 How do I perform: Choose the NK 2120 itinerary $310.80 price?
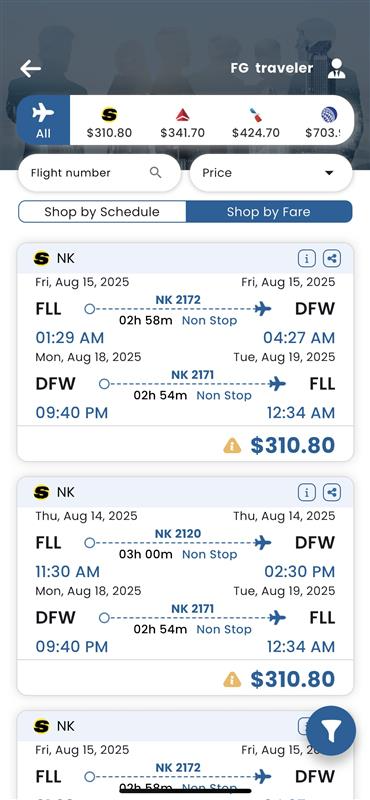click(292, 679)
